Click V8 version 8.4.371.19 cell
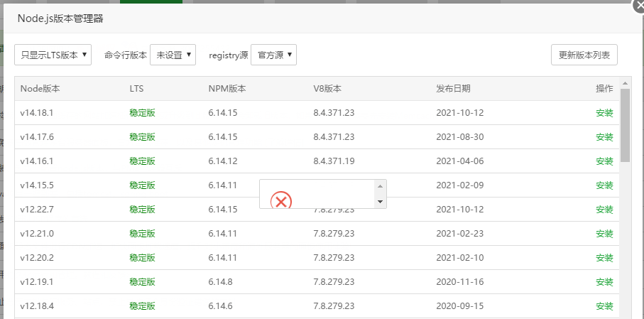 coord(334,161)
